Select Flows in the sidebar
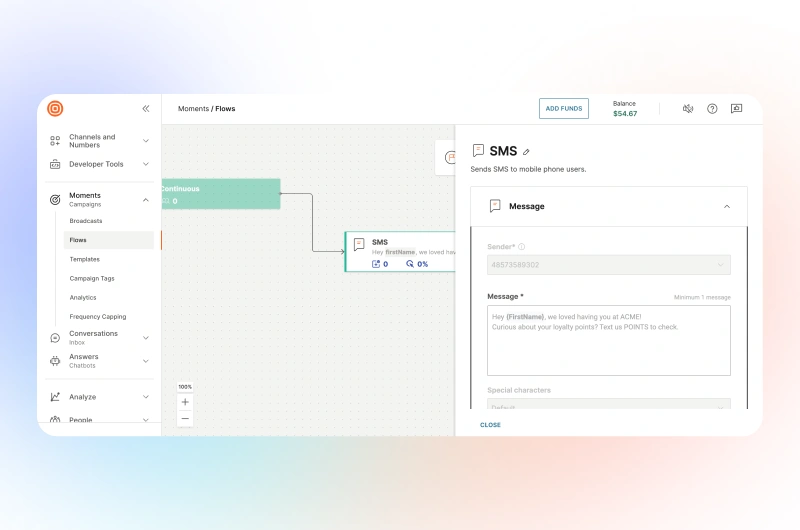Screen dimensions: 800x530 (x=109, y=240)
